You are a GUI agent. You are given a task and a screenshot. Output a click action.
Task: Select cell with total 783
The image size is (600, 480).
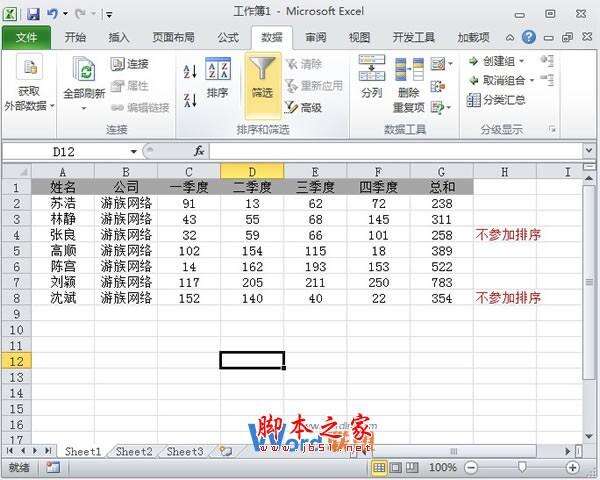(442, 282)
